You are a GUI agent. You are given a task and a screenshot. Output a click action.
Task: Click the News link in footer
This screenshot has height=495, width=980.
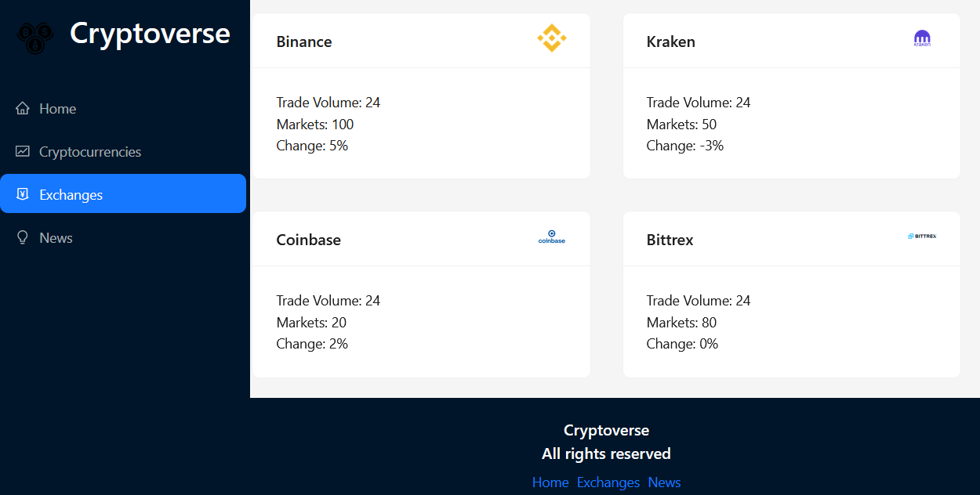664,482
